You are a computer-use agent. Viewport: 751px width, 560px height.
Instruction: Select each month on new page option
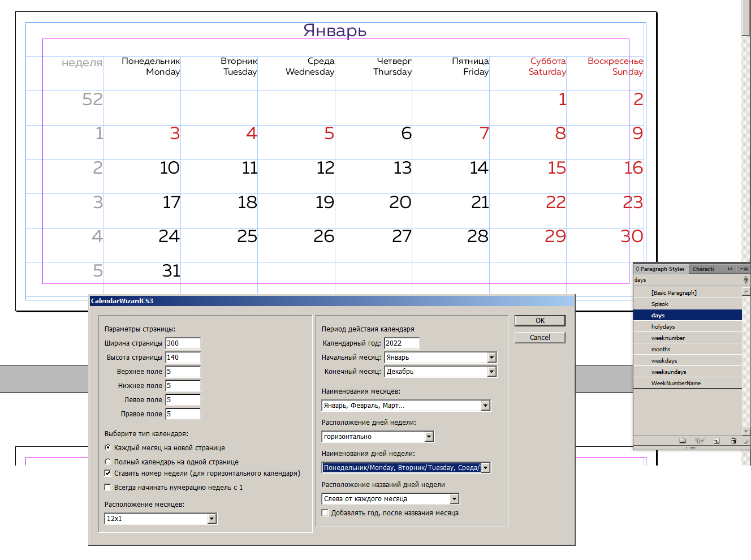click(x=108, y=447)
